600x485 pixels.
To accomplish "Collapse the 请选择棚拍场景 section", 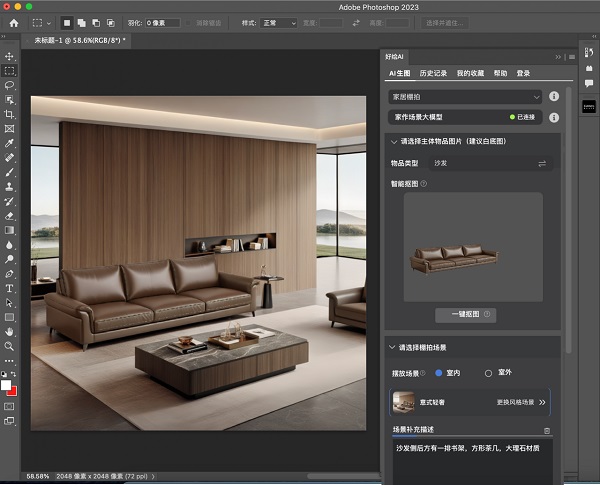I will tap(392, 347).
